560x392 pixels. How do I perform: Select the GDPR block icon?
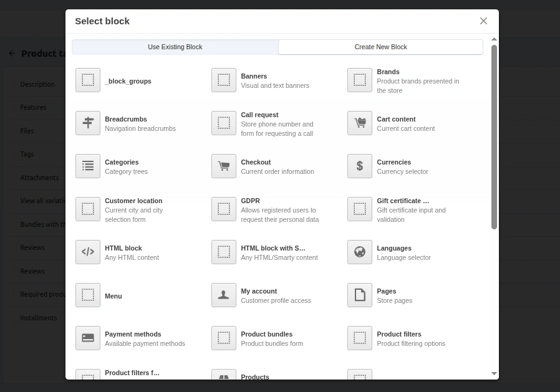click(224, 209)
